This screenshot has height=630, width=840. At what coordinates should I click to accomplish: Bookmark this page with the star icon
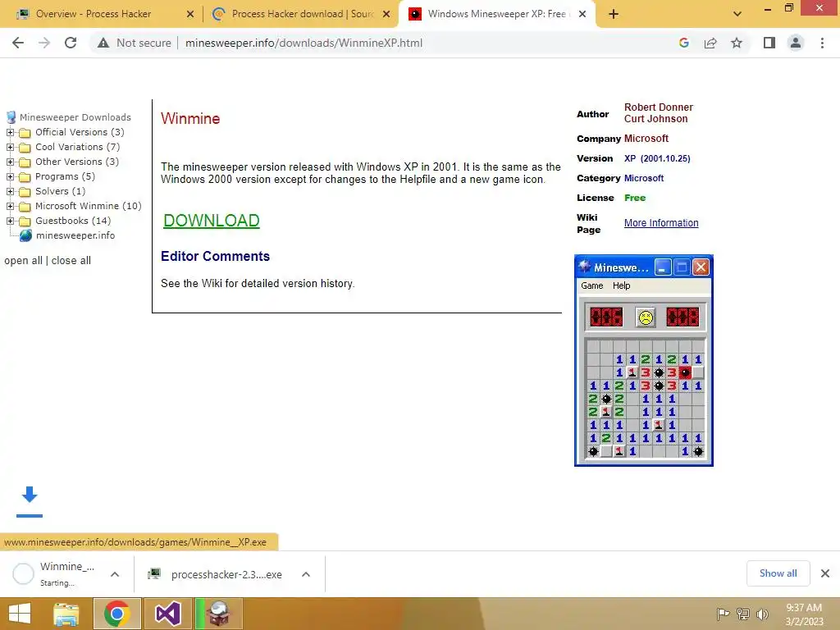[x=737, y=43]
